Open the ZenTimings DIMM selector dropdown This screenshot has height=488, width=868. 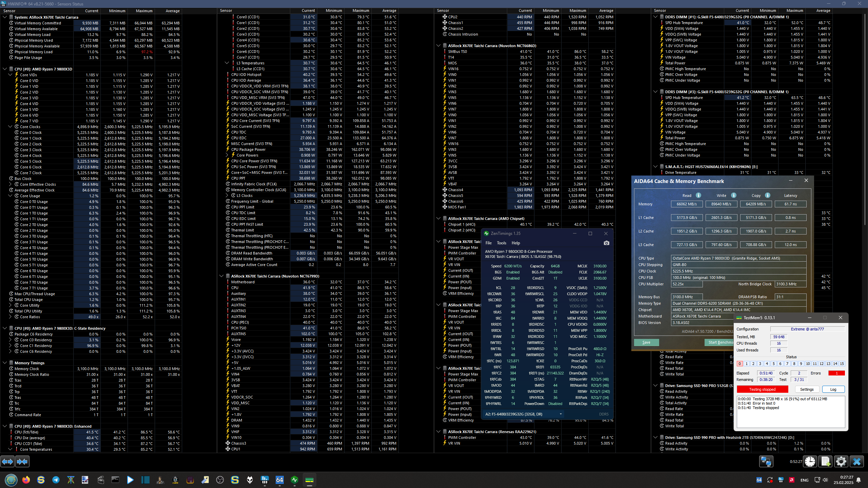click(x=560, y=414)
